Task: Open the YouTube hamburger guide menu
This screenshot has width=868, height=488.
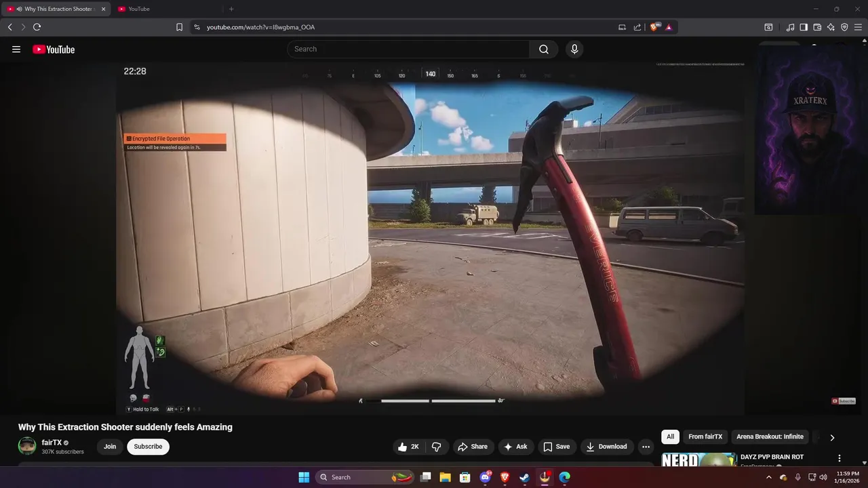Action: pyautogui.click(x=16, y=49)
